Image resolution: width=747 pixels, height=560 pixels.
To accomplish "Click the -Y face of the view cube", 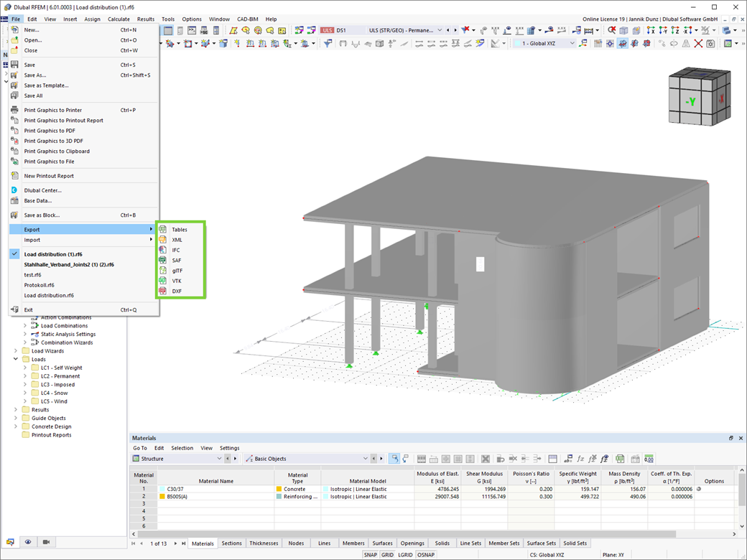I will pos(691,101).
